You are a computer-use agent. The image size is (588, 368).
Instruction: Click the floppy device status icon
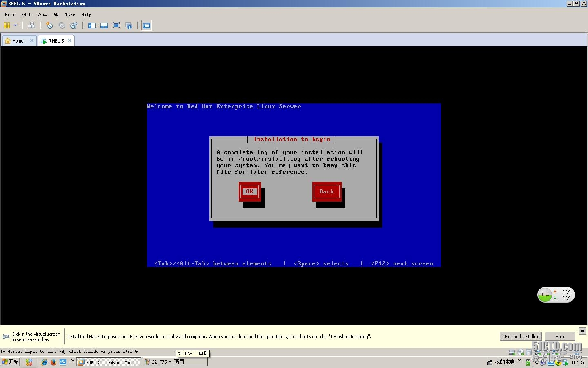[x=529, y=352]
